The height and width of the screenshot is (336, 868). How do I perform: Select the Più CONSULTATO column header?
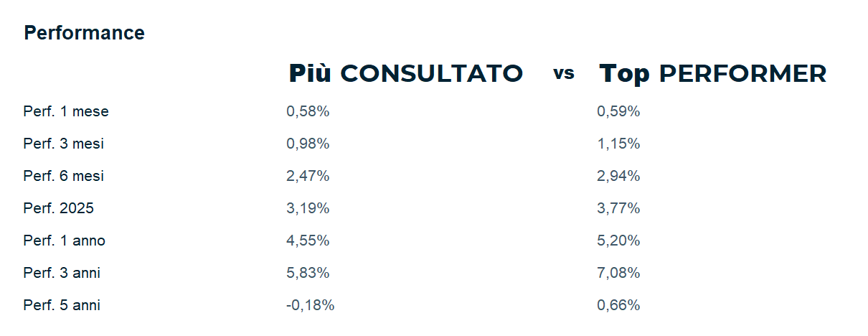pyautogui.click(x=405, y=73)
